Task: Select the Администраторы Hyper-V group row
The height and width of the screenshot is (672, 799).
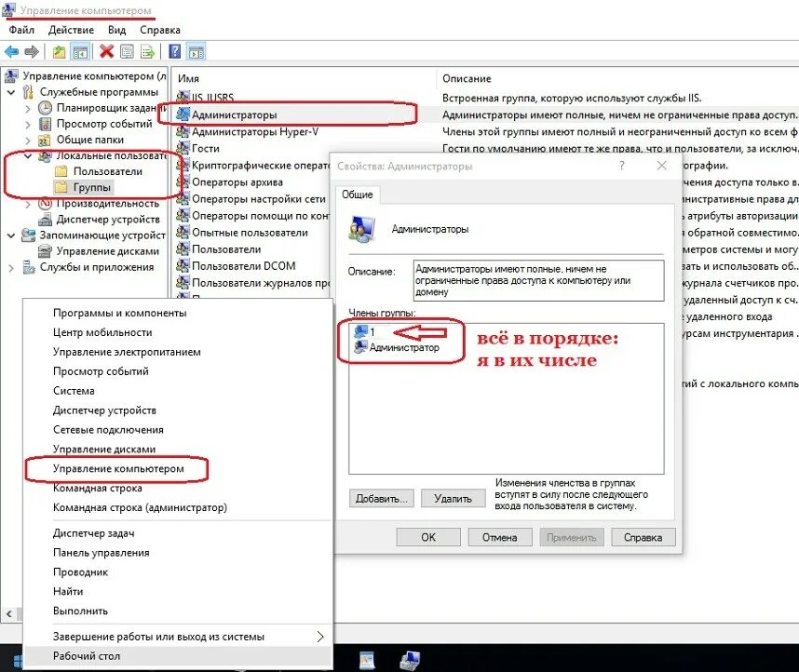Action: coord(255,132)
